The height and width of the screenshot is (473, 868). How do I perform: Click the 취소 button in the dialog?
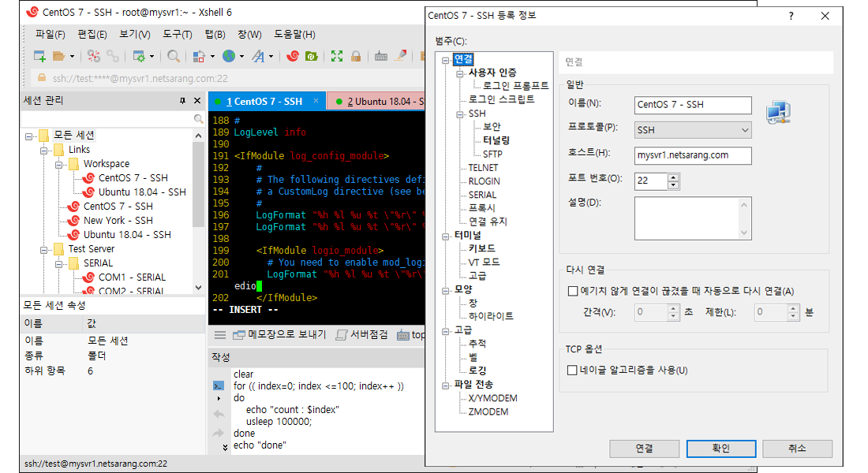point(799,448)
